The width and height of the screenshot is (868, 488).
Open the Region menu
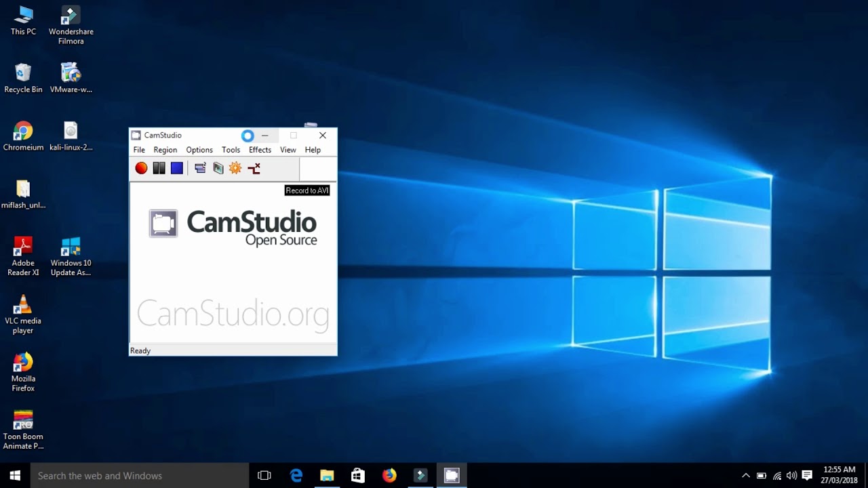point(165,150)
